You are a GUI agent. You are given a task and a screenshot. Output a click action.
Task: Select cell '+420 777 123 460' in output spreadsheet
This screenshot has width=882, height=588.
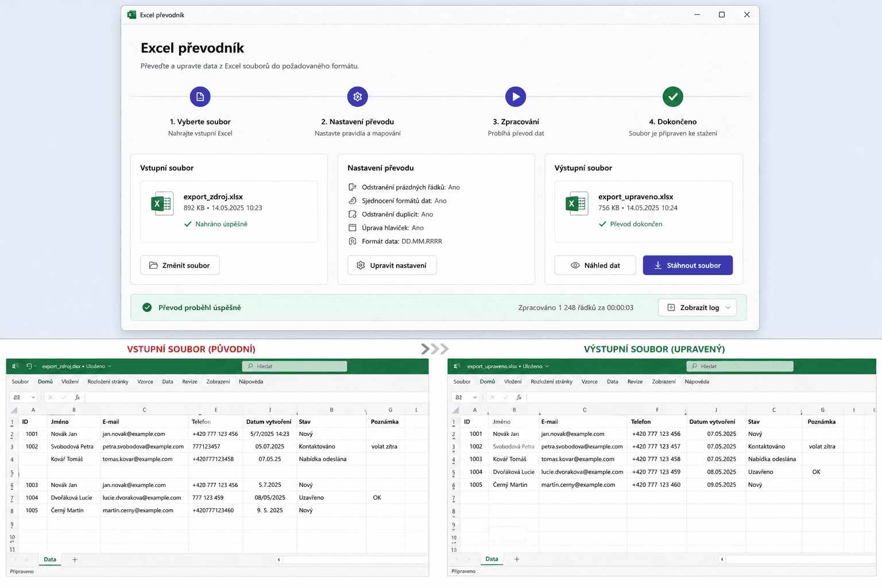tap(656, 485)
